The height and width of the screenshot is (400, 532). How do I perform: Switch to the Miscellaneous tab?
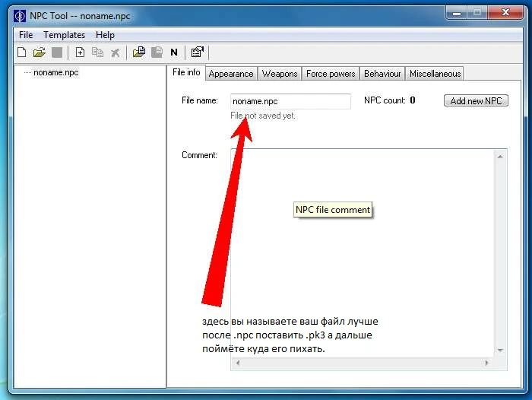tap(435, 74)
